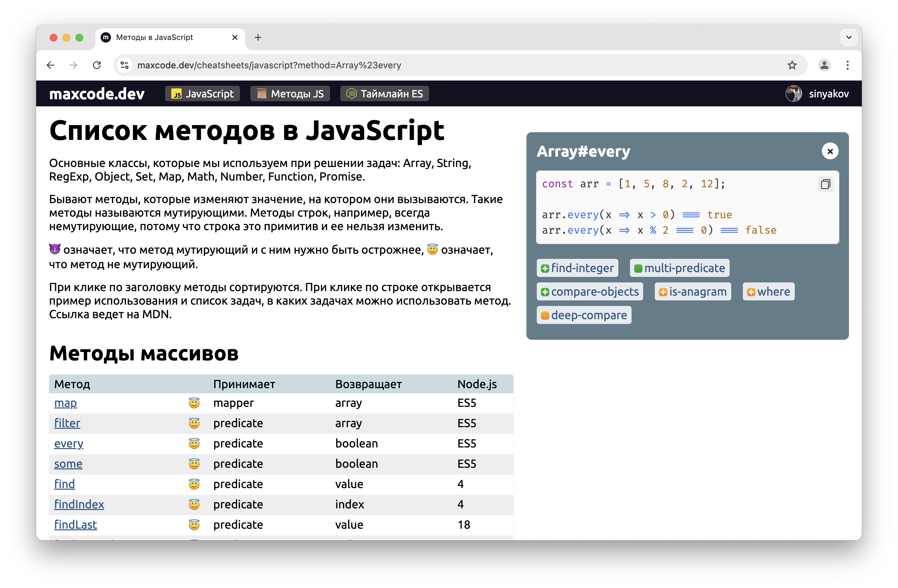This screenshot has width=898, height=588.
Task: Reload the current page
Action: click(x=97, y=65)
